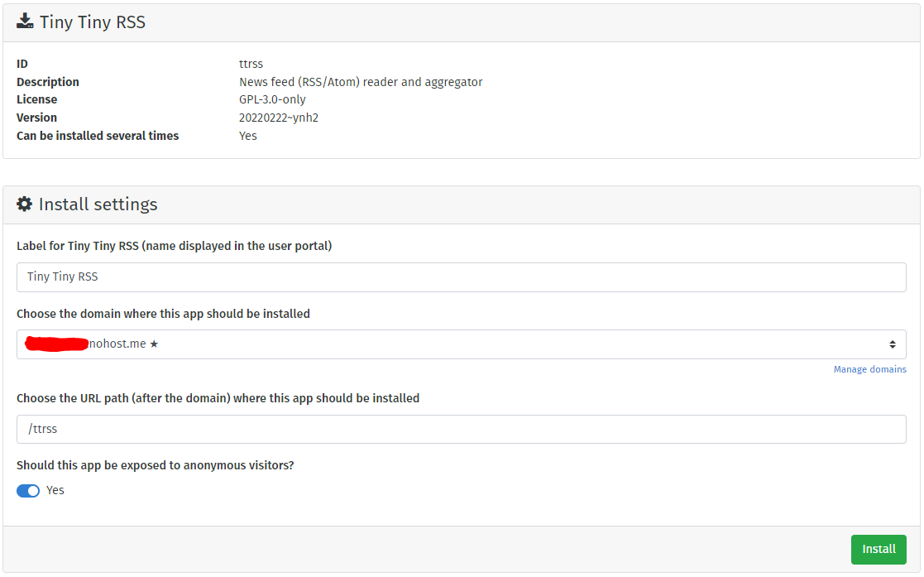Click the /ttrss URL path input
The width and height of the screenshot is (924, 577).
pos(461,429)
